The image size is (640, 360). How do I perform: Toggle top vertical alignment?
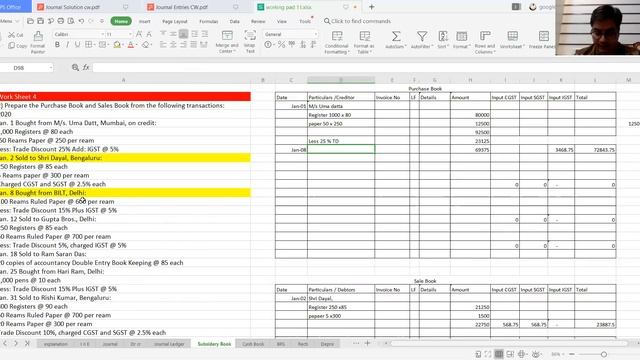pyautogui.click(x=163, y=34)
